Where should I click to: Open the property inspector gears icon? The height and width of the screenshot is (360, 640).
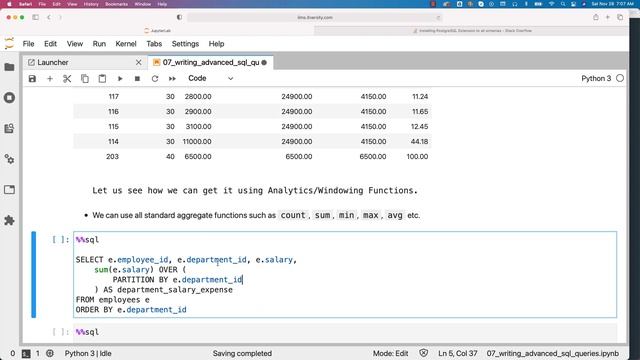[x=9, y=159]
